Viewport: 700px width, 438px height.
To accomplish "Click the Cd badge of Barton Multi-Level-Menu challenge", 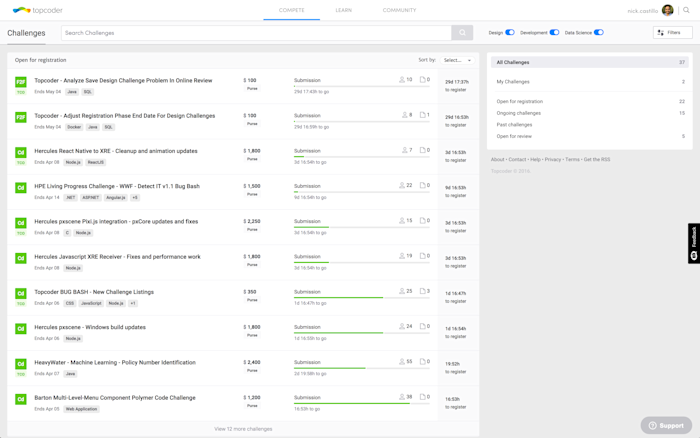I will [x=21, y=399].
